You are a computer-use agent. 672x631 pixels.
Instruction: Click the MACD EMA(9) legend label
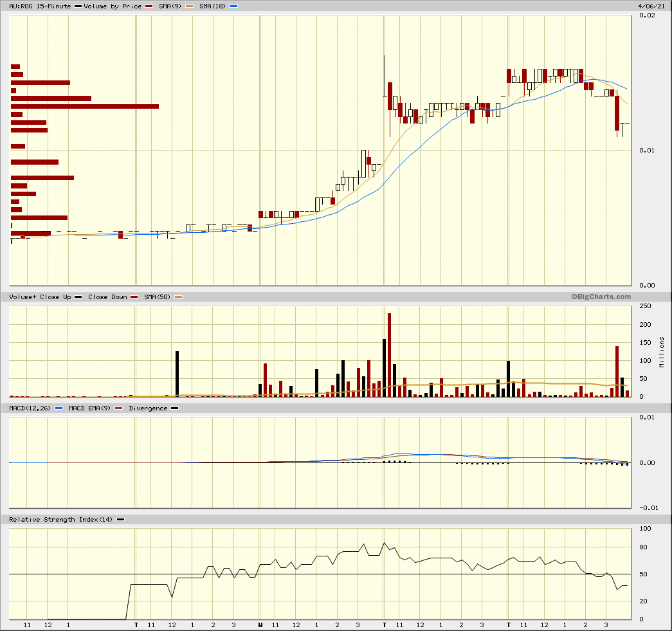(x=89, y=408)
